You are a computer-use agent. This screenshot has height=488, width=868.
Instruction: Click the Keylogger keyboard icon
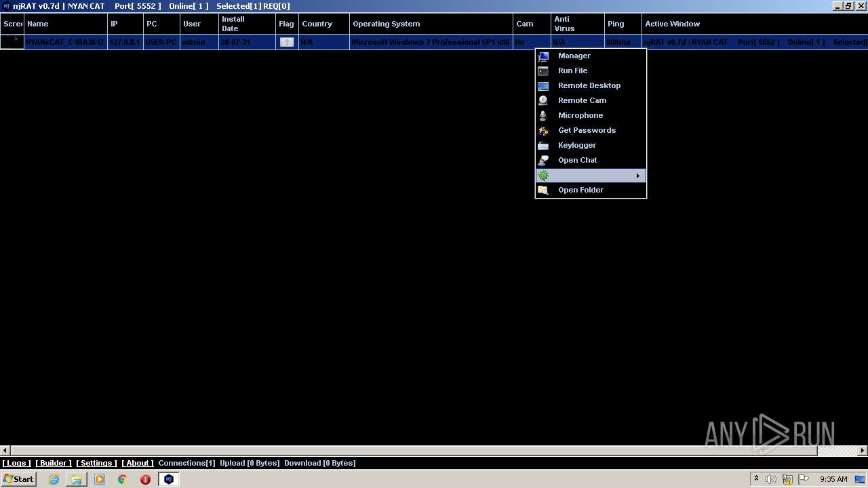(x=543, y=146)
